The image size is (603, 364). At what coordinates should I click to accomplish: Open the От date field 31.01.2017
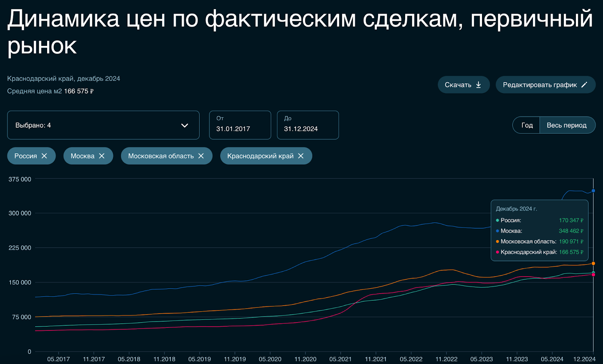(240, 125)
